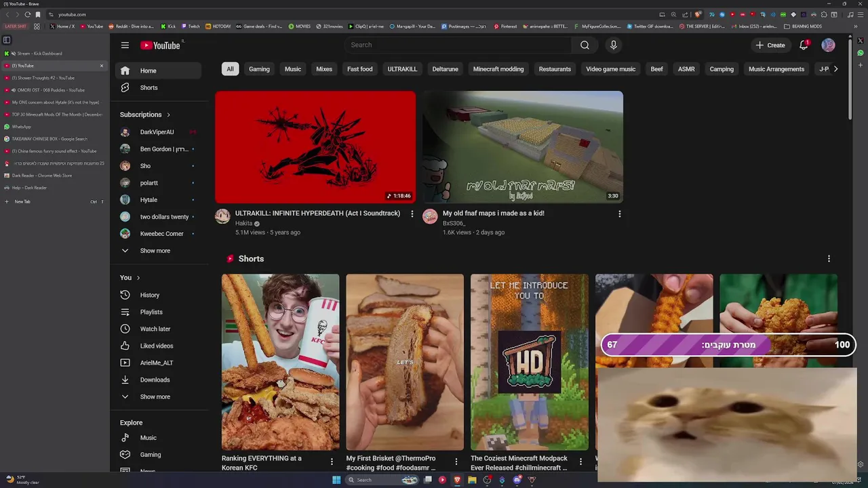Open ULTRAKILL INFINITE HYPERDEATH video thumbnail

click(315, 147)
